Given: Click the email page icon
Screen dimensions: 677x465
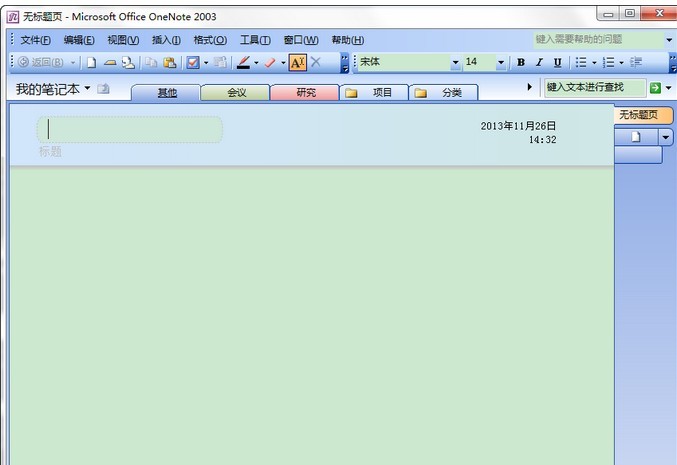Looking at the screenshot, I should [128, 63].
